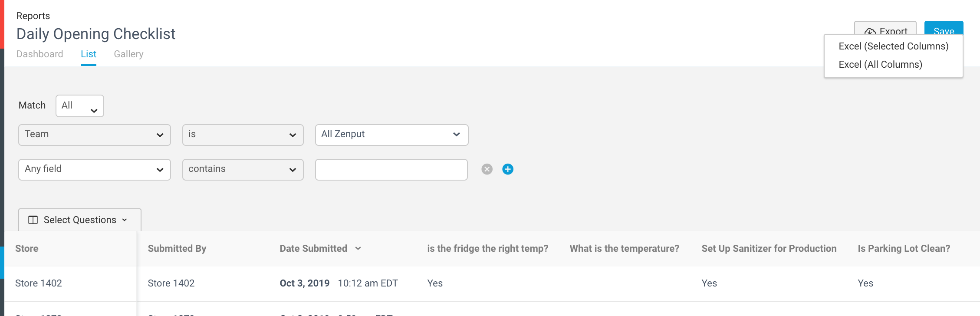The width and height of the screenshot is (980, 316).
Task: Expand the 'is' operator dropdown
Action: pos(243,135)
